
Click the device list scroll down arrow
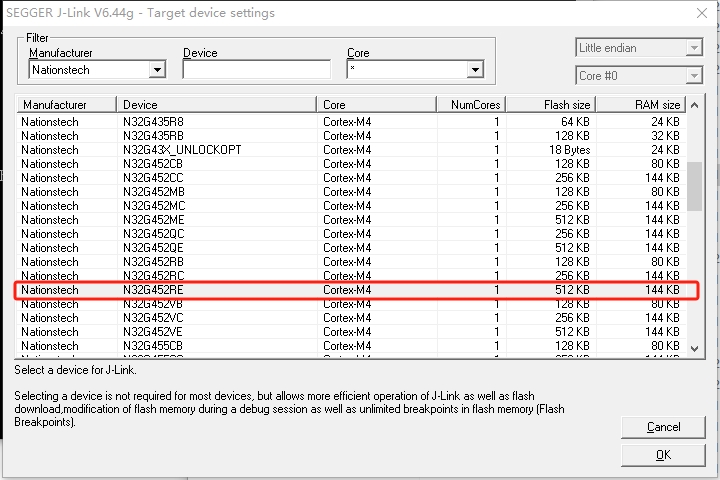pyautogui.click(x=695, y=349)
